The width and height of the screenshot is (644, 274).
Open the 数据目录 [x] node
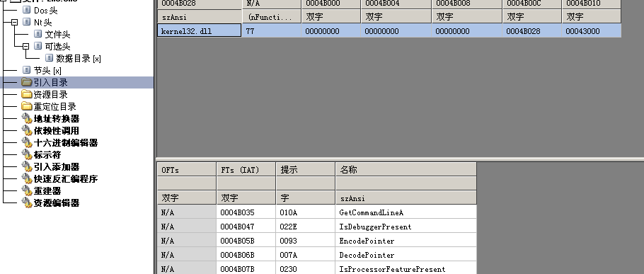tap(78, 58)
